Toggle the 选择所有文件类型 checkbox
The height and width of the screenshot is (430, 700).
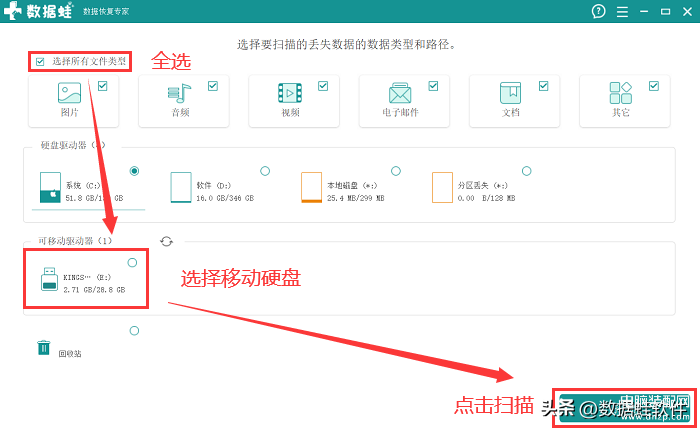pyautogui.click(x=40, y=62)
